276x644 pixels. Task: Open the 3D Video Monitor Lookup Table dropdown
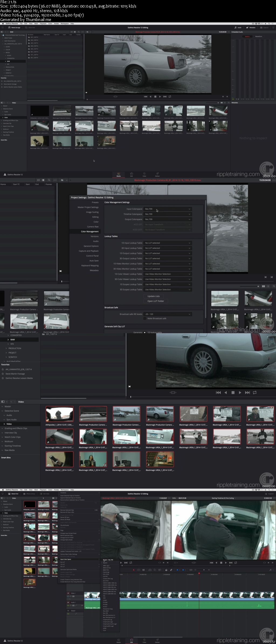(x=168, y=269)
